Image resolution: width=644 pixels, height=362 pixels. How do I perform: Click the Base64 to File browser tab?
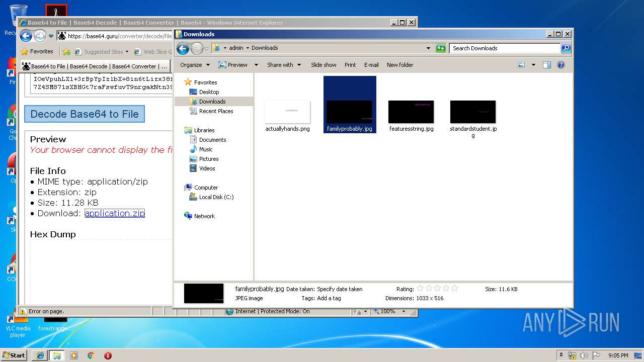click(95, 66)
